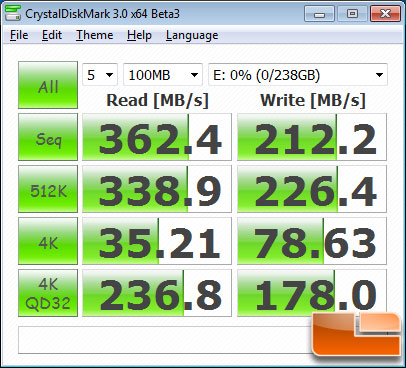Click the empty comment field at bottom

tap(165, 340)
